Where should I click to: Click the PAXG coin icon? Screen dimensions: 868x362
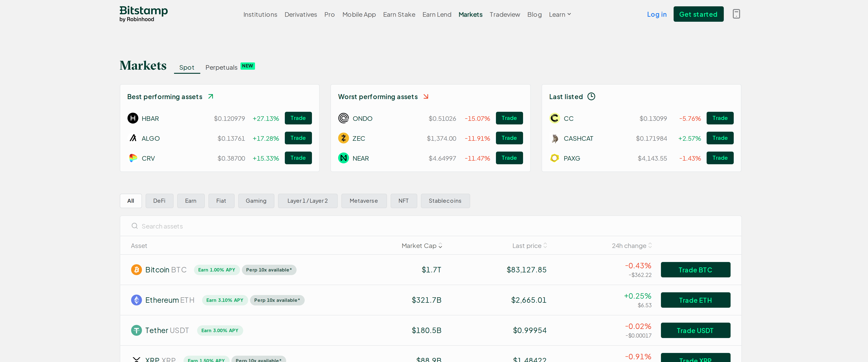tap(554, 158)
